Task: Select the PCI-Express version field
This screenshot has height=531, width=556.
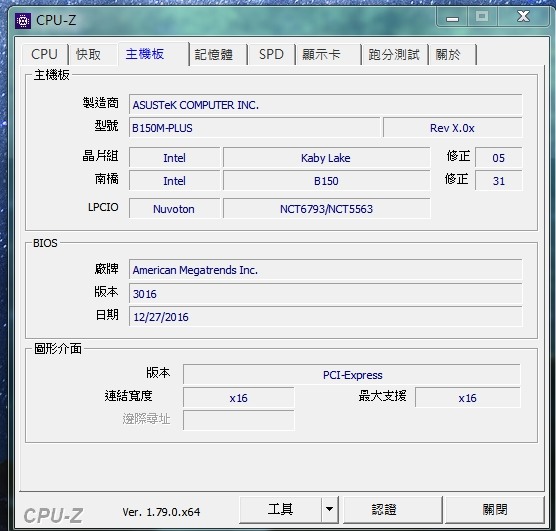Action: (x=352, y=375)
